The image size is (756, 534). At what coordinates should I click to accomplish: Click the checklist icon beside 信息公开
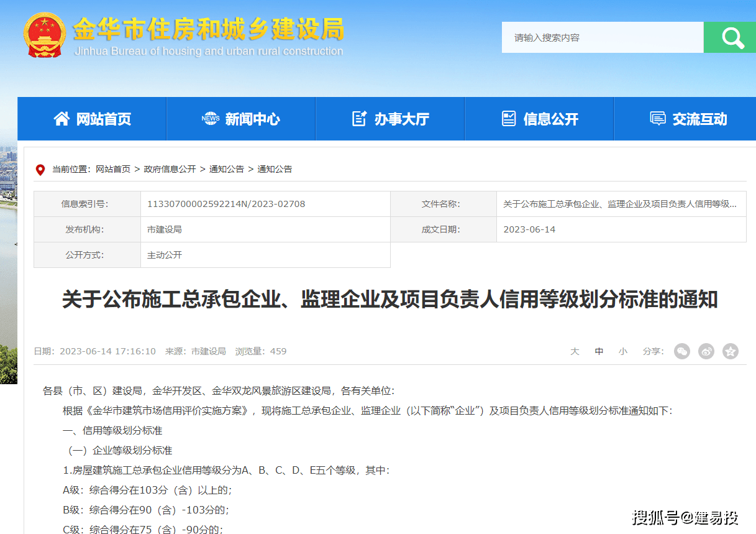[509, 119]
